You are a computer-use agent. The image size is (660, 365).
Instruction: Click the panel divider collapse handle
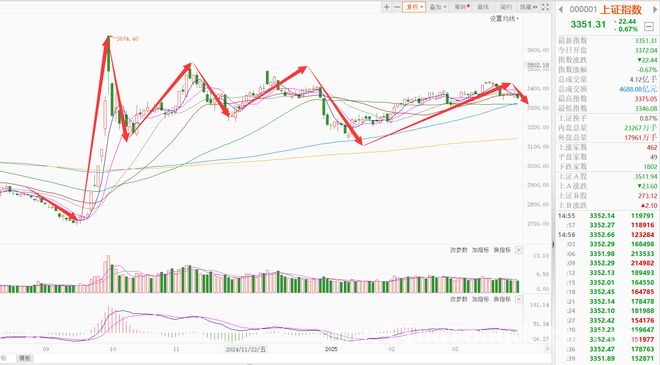[x=553, y=245]
